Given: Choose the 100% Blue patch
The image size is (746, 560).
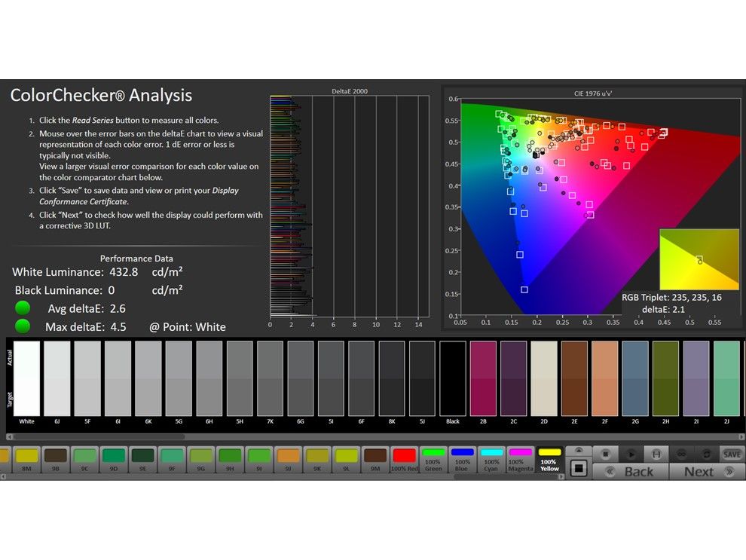Looking at the screenshot, I should [463, 460].
